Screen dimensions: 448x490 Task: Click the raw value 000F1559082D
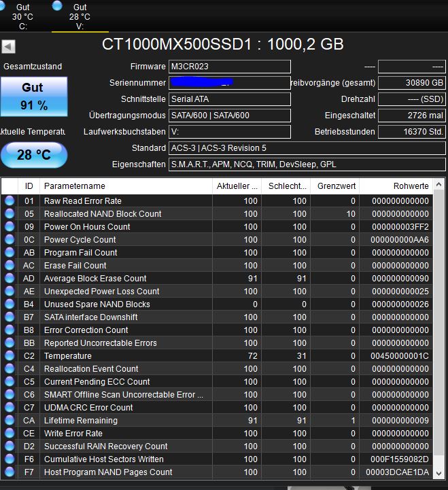tap(399, 459)
